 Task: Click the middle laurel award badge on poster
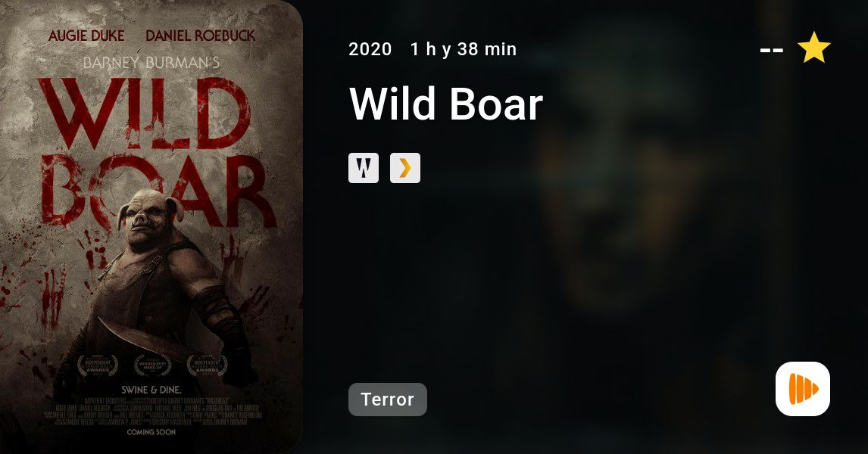(152, 366)
